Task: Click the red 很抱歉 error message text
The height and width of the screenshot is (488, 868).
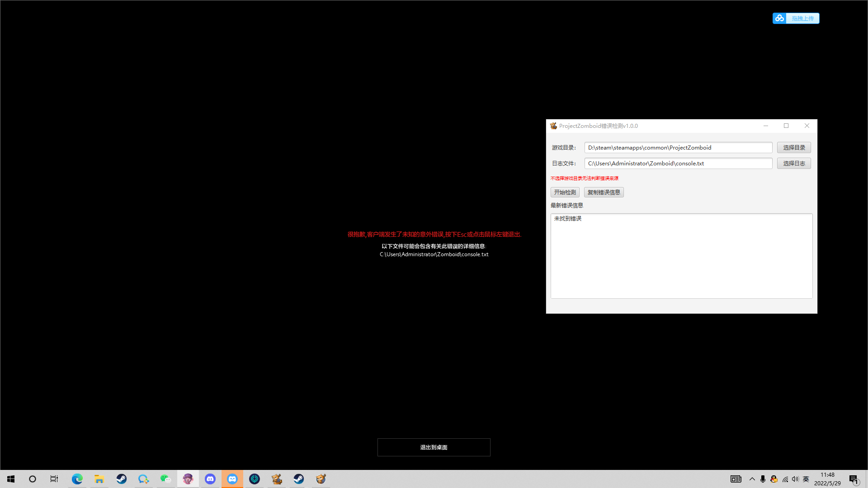Action: pyautogui.click(x=434, y=234)
